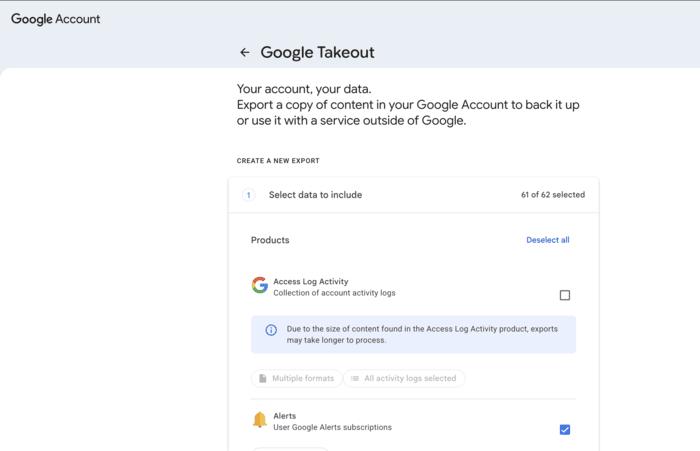Click the Multiple formats button
The width and height of the screenshot is (700, 451).
point(297,378)
